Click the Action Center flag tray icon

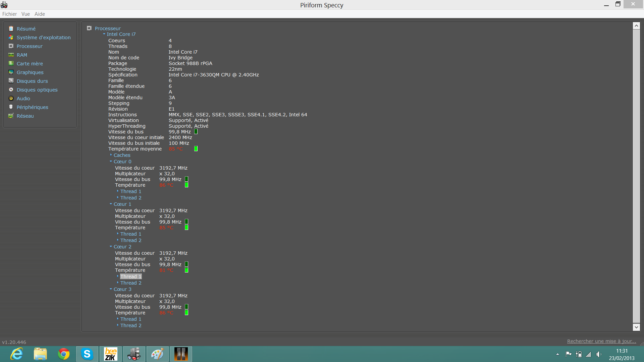pyautogui.click(x=568, y=354)
